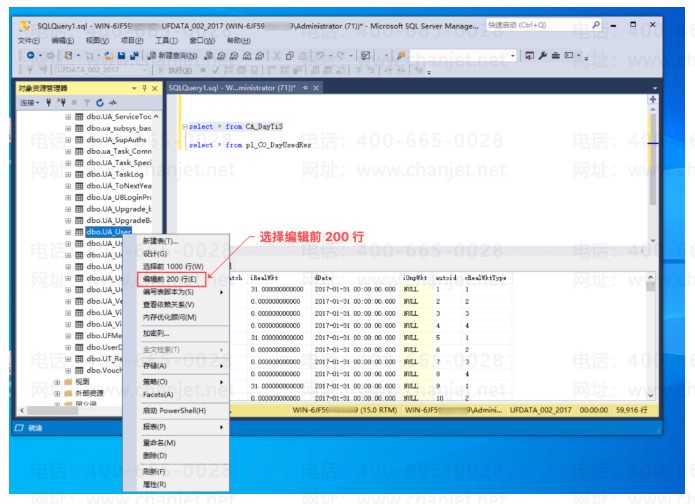This screenshot has height=504, width=695.
Task: Choose 查看依赖关系(V) from context menu
Action: [x=176, y=305]
